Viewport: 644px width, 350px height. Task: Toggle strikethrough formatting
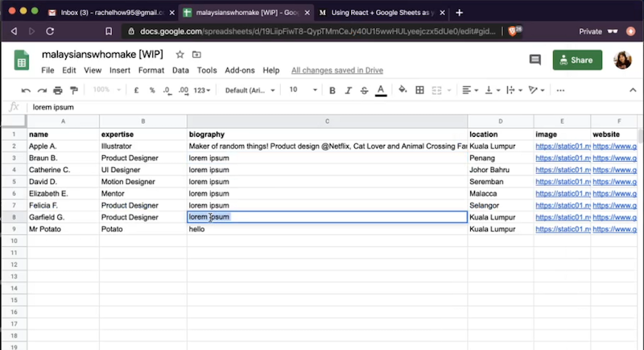(x=365, y=90)
